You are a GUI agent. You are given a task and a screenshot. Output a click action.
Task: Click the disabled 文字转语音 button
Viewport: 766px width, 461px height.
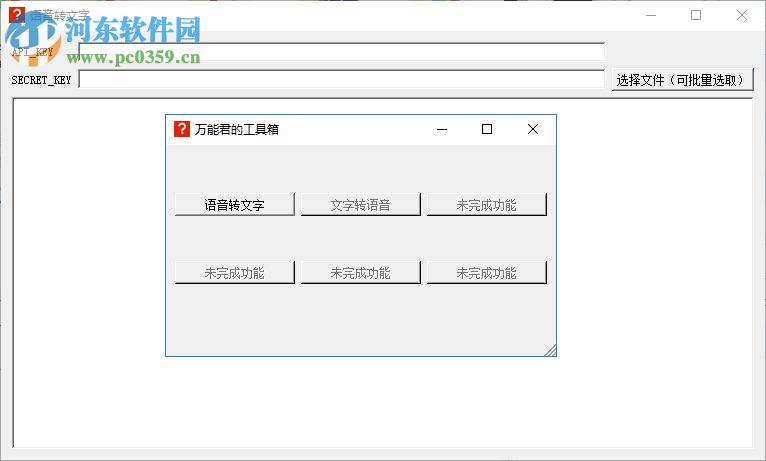point(361,204)
